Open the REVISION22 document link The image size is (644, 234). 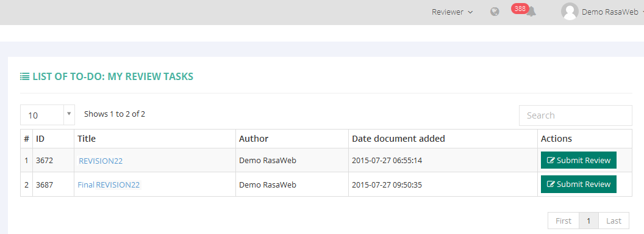101,161
